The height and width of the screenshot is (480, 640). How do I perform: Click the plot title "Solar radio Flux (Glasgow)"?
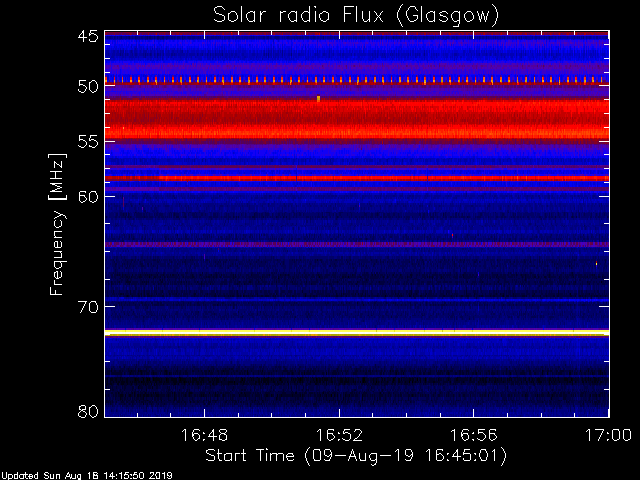(356, 16)
